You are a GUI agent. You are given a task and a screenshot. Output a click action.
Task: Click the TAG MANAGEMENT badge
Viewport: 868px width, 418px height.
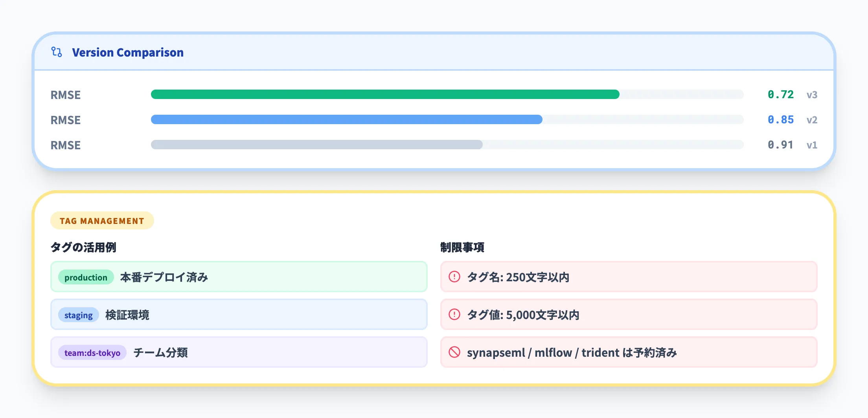pyautogui.click(x=102, y=221)
